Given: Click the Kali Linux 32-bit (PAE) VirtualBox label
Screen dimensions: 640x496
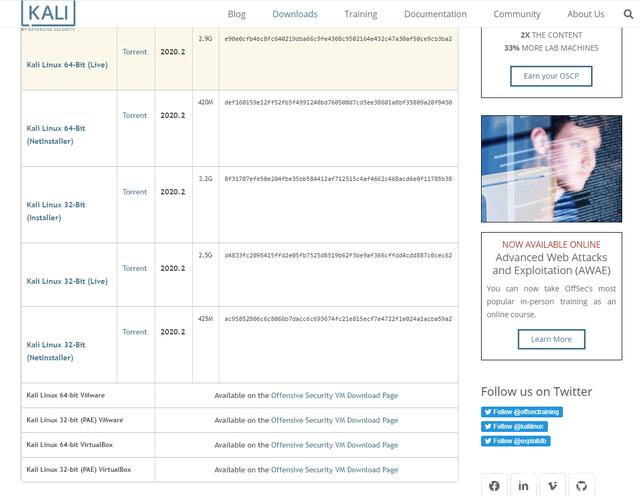Looking at the screenshot, I should [x=79, y=470].
